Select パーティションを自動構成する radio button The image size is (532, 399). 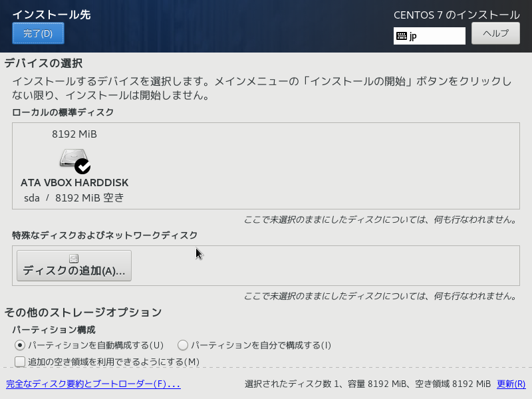coord(20,345)
